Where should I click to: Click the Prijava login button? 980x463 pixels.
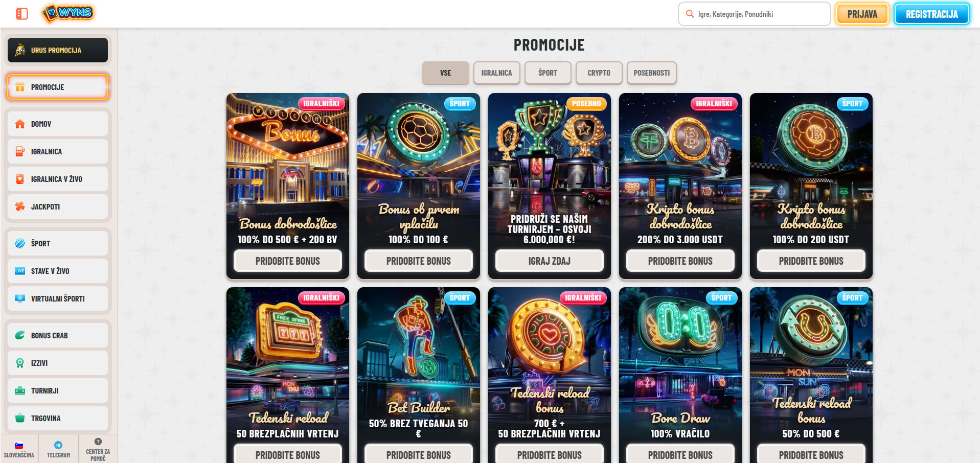point(862,14)
